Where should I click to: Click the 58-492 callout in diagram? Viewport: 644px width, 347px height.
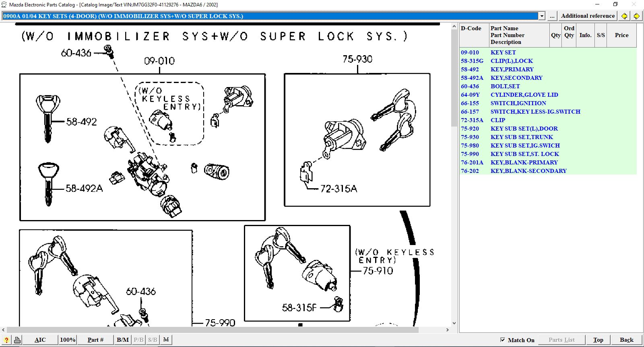point(82,122)
